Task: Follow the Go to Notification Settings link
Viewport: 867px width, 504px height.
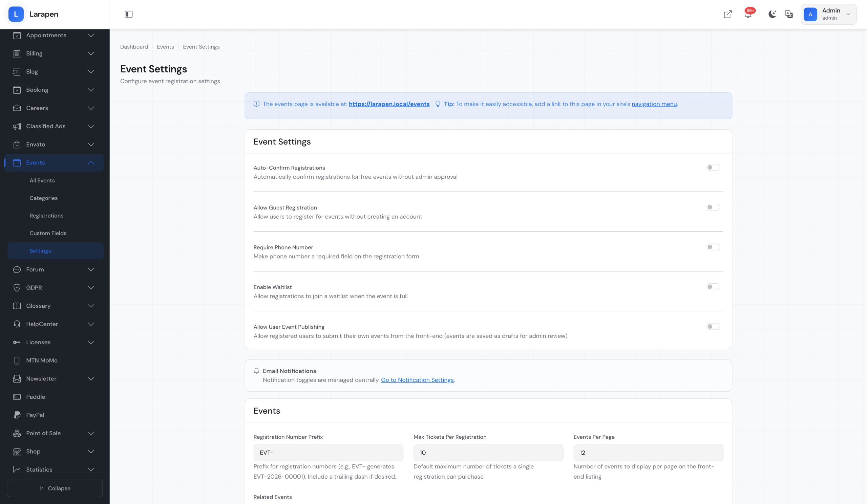Action: point(417,380)
